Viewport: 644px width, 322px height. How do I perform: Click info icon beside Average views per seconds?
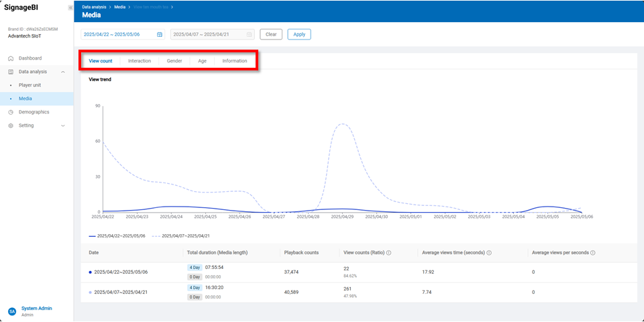[592, 253]
